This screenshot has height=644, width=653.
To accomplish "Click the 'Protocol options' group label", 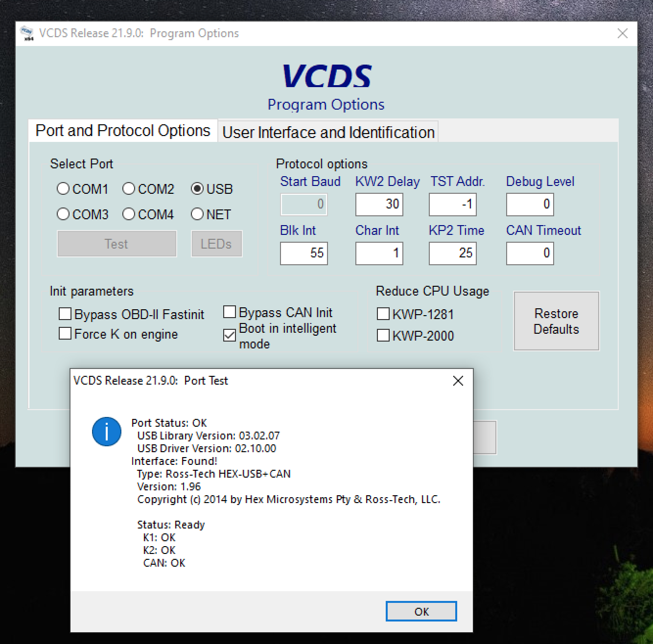I will pyautogui.click(x=322, y=163).
